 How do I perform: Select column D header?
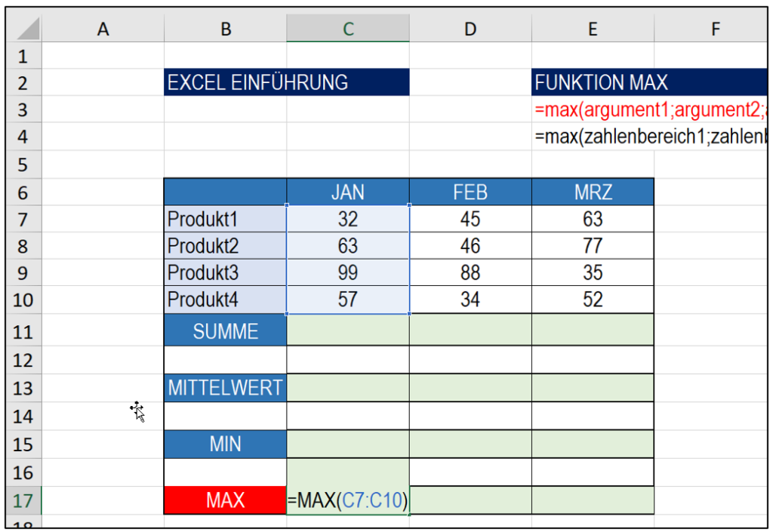[470, 29]
